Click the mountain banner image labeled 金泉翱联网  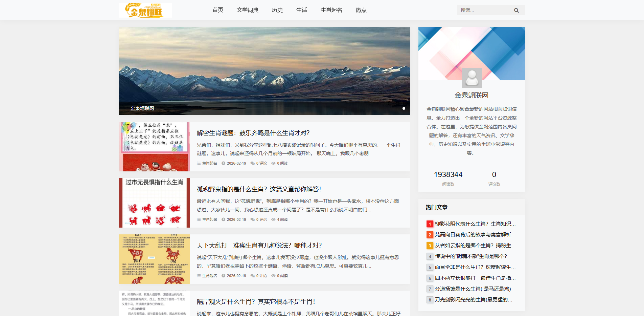point(264,71)
